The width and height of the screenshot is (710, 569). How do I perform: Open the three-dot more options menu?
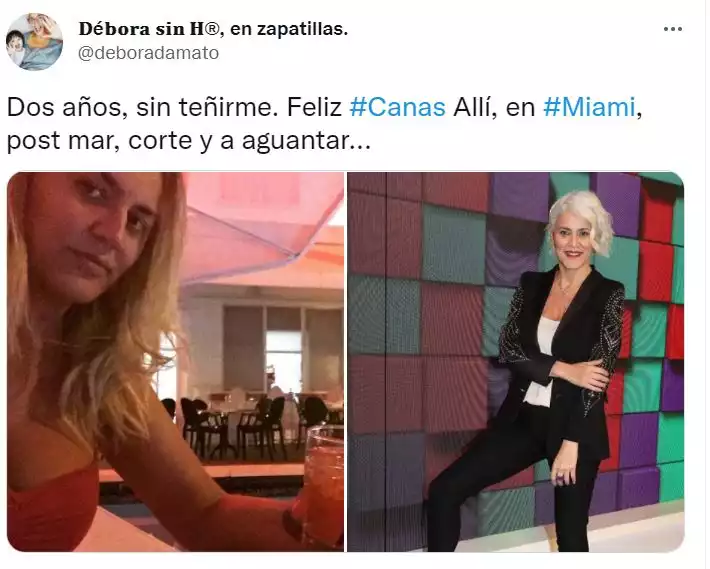coord(672,29)
